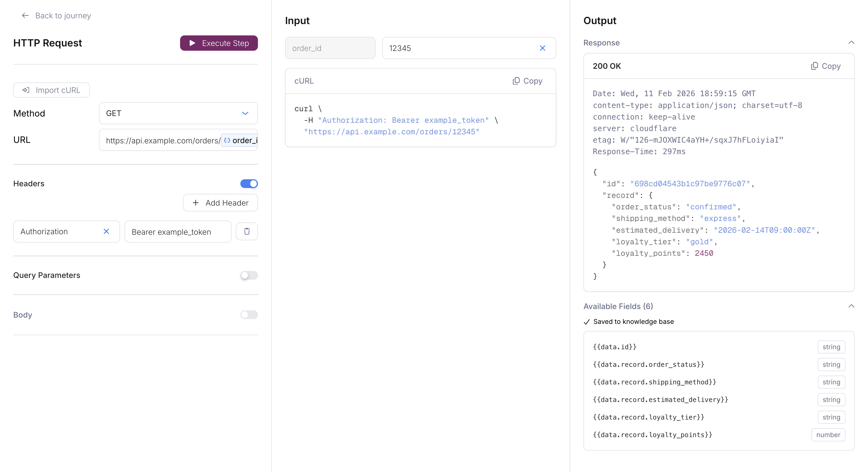Viewport: 868px width, 472px height.
Task: Click the Import cURL arrow icon
Action: 26,90
